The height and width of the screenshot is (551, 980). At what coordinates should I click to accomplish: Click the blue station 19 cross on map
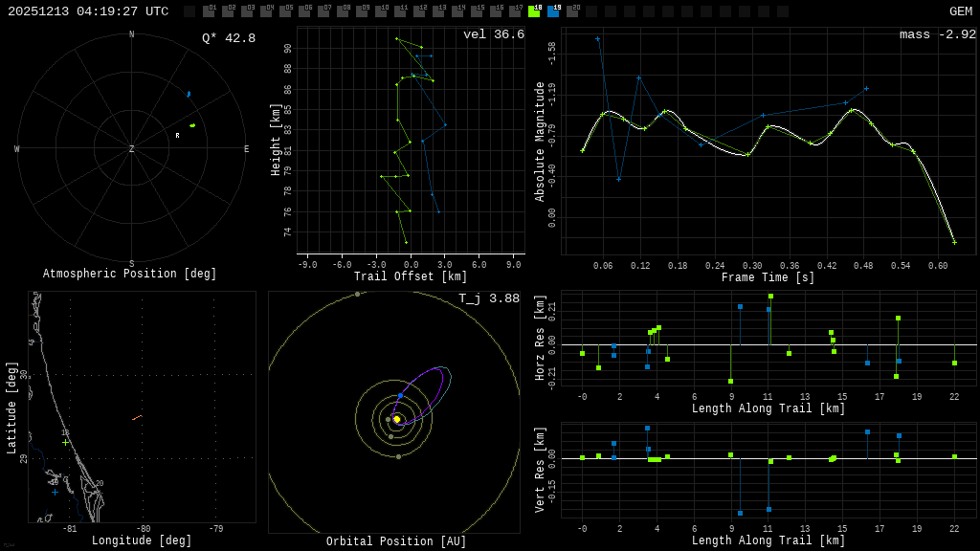pos(55,493)
